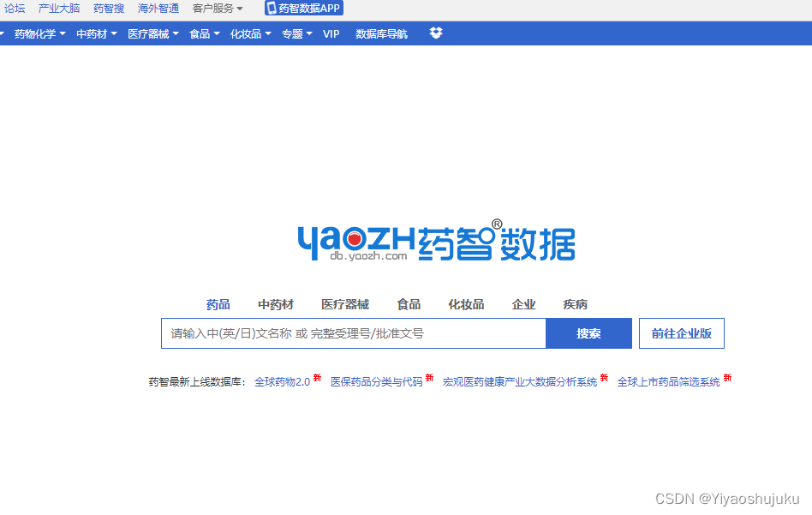
Task: Open the 药智搜 link
Action: click(109, 9)
